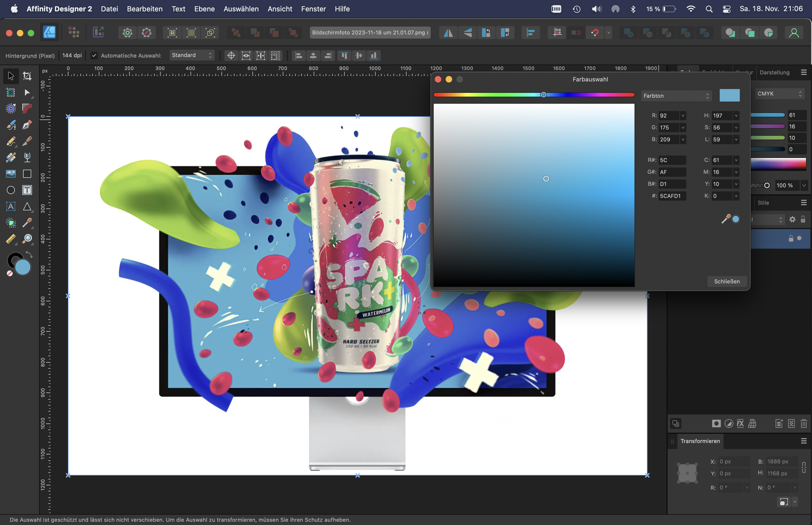Open the Ebene menu
Screen dimensions: 812x525
point(204,9)
